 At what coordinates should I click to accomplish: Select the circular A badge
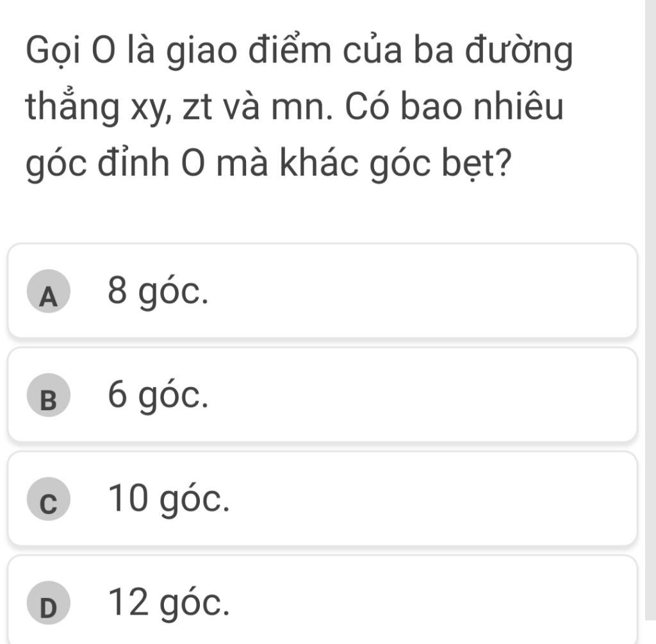pyautogui.click(x=49, y=292)
